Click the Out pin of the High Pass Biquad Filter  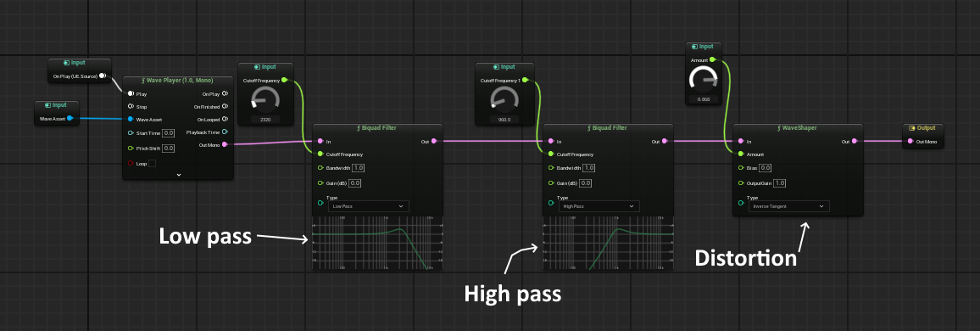tap(664, 142)
